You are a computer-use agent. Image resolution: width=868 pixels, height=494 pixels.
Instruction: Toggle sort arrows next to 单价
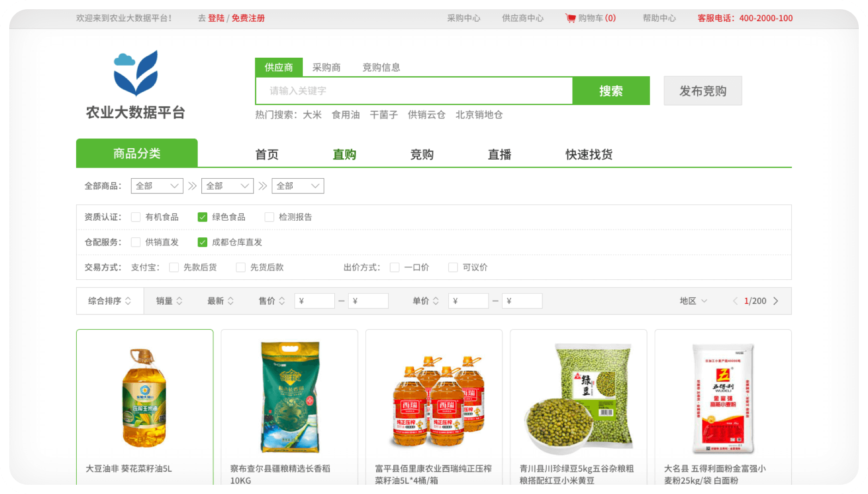pos(435,301)
